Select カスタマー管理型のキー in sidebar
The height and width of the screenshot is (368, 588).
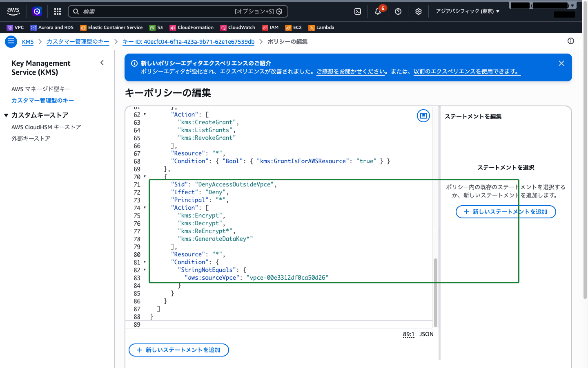point(43,100)
